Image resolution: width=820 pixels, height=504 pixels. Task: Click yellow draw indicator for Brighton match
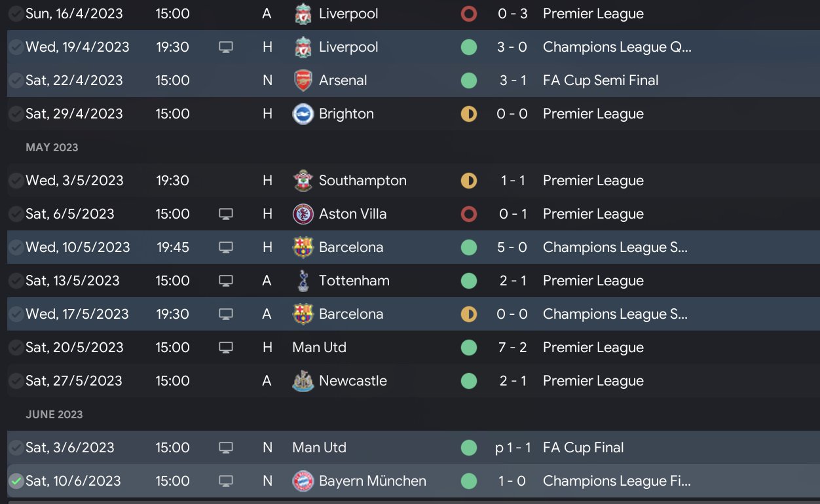coord(468,114)
